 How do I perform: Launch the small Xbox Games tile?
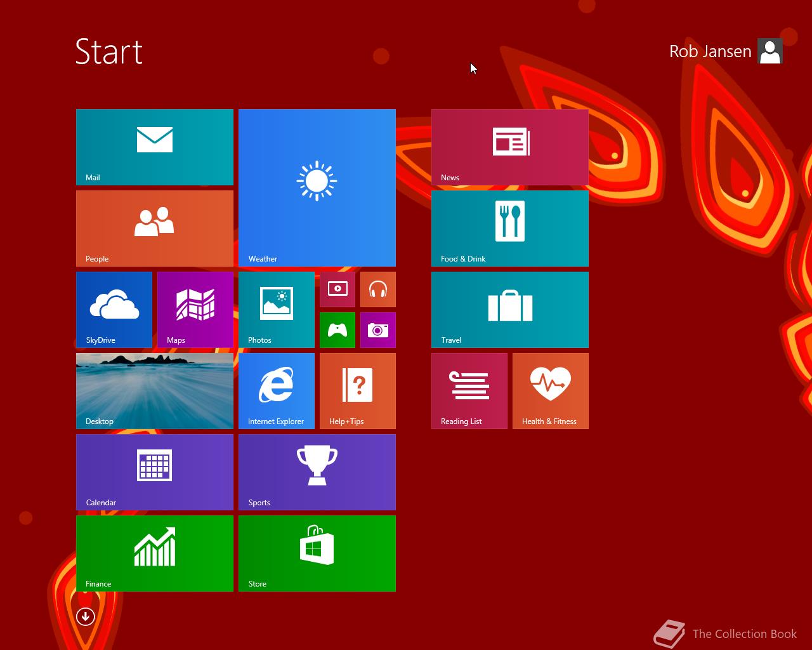pos(337,330)
